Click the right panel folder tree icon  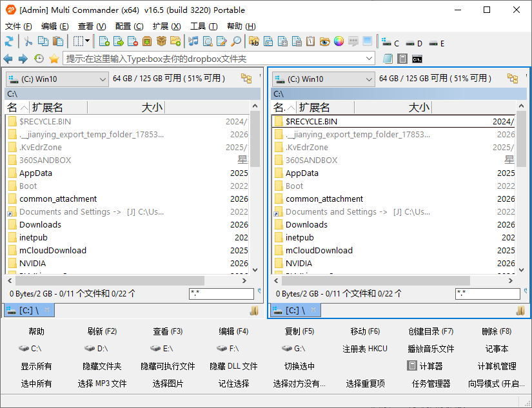513,79
